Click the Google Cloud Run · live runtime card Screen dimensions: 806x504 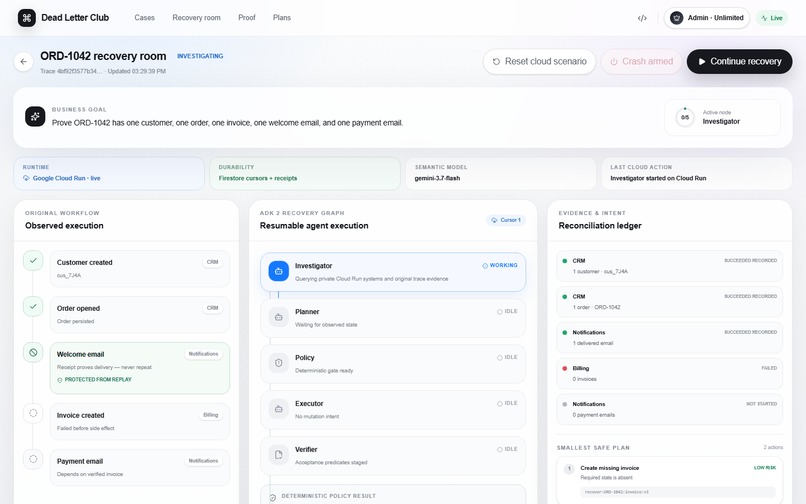(109, 173)
